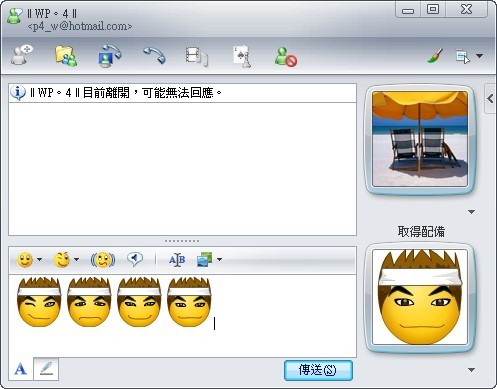Screen dimensions: 497x389
Task: Expand wink list dropdown arrow
Action: tap(76, 259)
